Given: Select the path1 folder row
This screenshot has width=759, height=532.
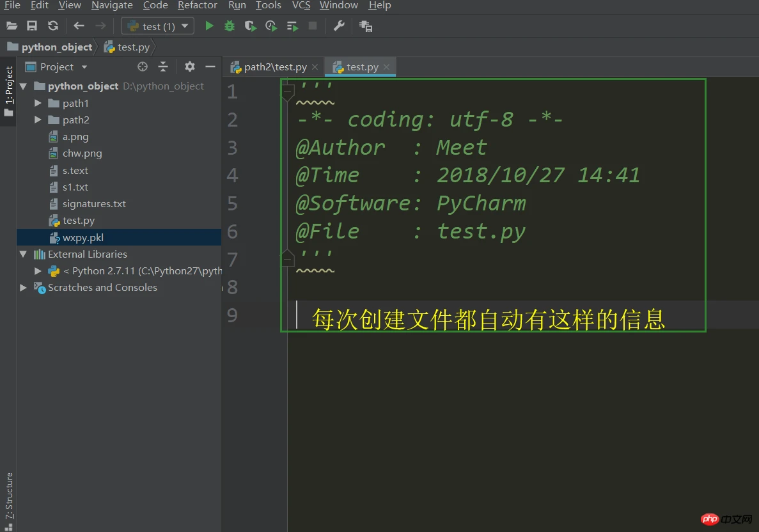Looking at the screenshot, I should [118, 103].
